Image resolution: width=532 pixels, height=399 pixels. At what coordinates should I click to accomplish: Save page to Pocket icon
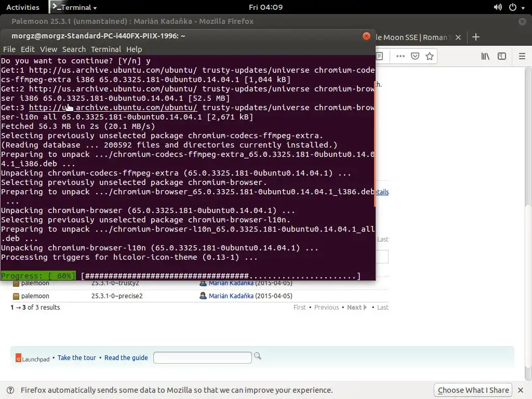click(415, 56)
